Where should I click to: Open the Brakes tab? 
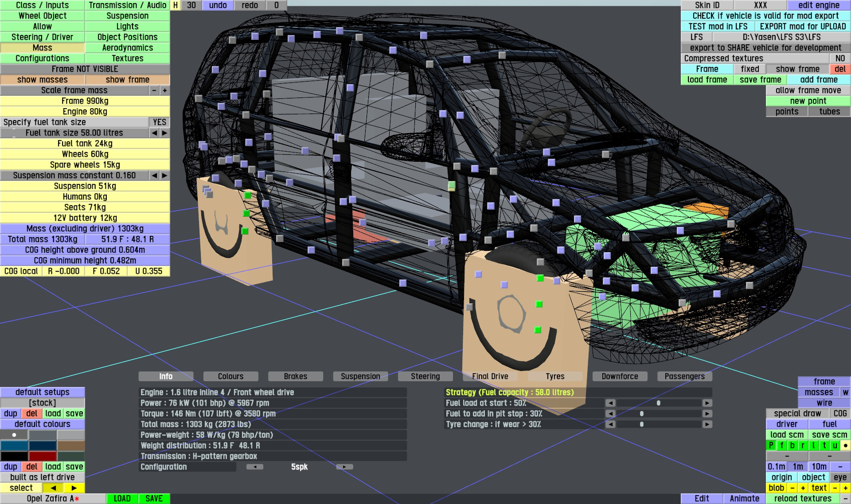(295, 376)
